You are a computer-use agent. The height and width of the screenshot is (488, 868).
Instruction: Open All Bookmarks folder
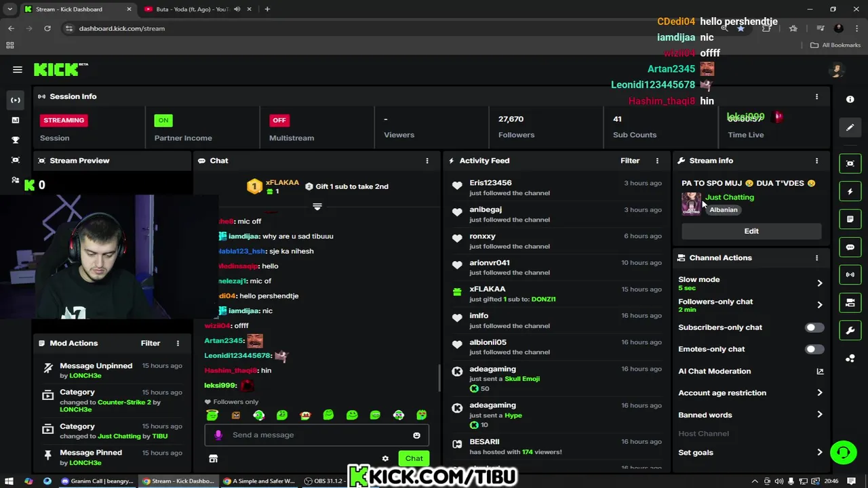click(x=835, y=45)
